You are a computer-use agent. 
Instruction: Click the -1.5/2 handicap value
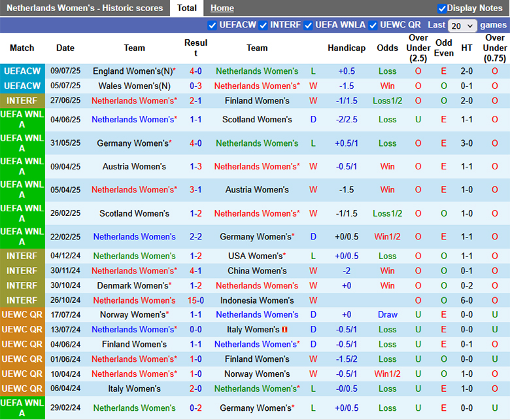coord(347,359)
